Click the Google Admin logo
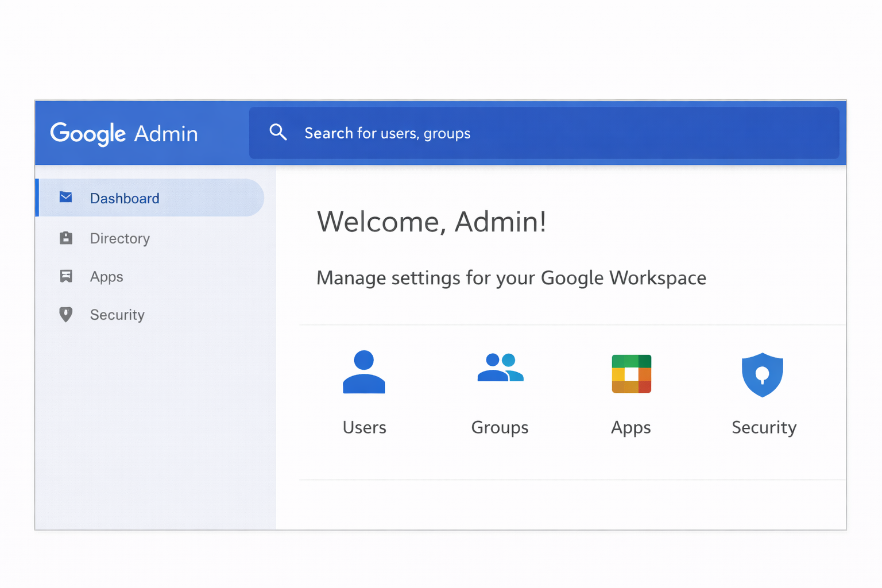This screenshot has width=882, height=588. [124, 133]
